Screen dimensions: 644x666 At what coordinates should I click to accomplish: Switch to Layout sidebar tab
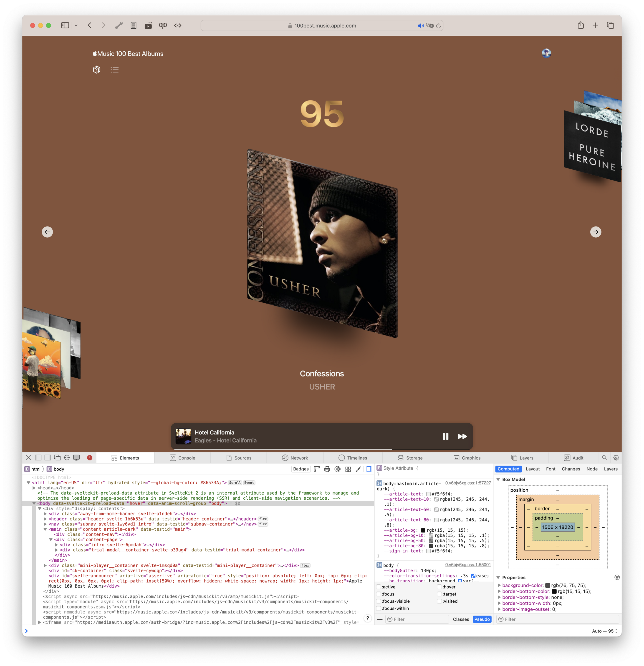pyautogui.click(x=533, y=469)
